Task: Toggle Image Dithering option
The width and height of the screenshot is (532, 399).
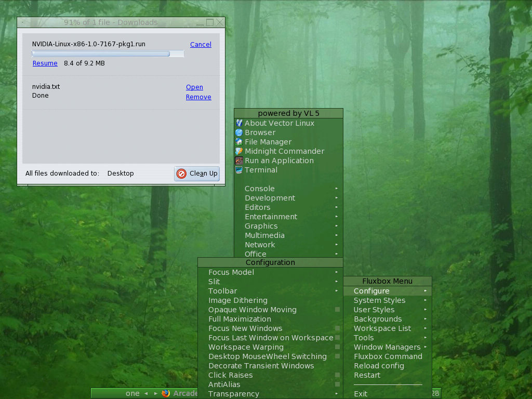Action: 270,300
